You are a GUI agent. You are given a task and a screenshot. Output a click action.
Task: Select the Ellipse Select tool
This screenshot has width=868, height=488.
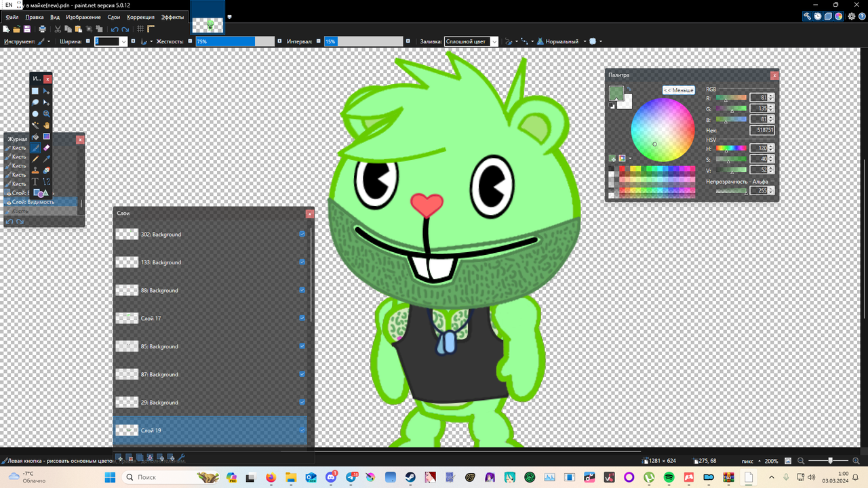[x=35, y=114]
